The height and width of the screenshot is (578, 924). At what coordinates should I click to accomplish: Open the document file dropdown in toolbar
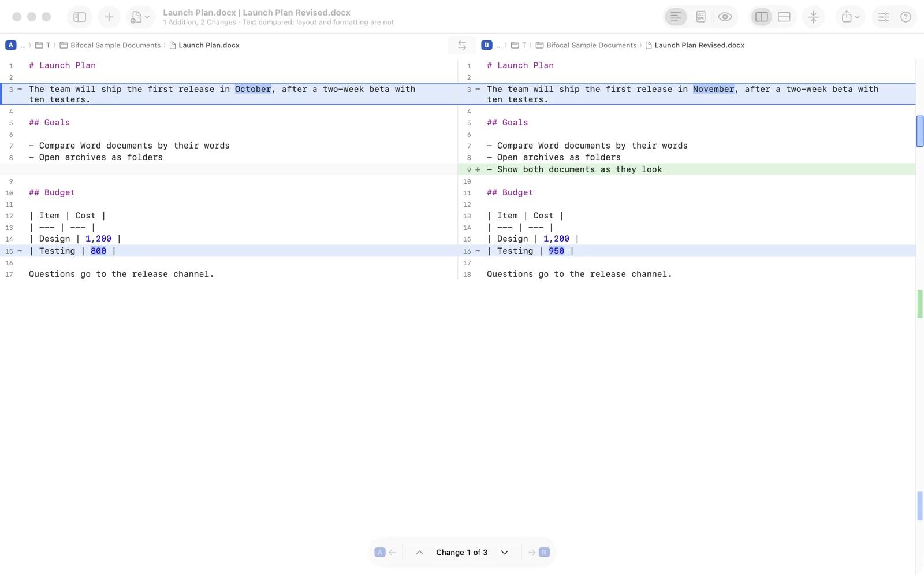(x=140, y=17)
